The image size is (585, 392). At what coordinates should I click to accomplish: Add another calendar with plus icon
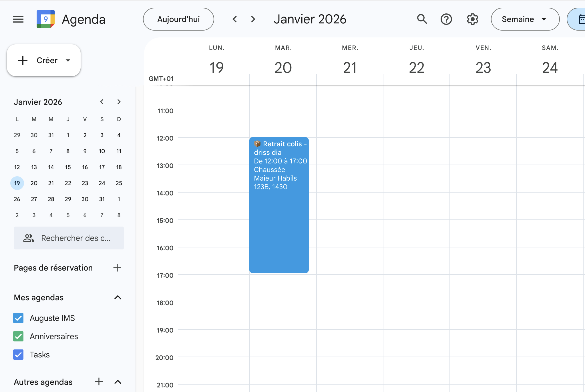(x=99, y=382)
